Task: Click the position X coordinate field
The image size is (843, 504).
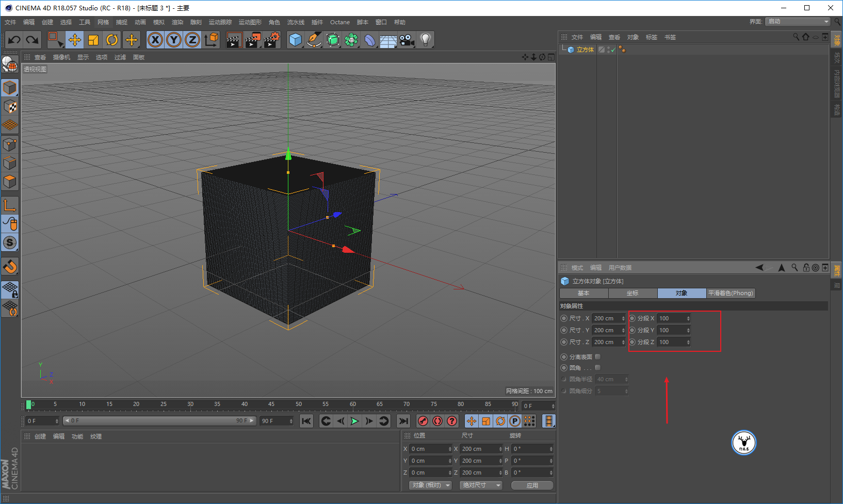Action: (430, 449)
